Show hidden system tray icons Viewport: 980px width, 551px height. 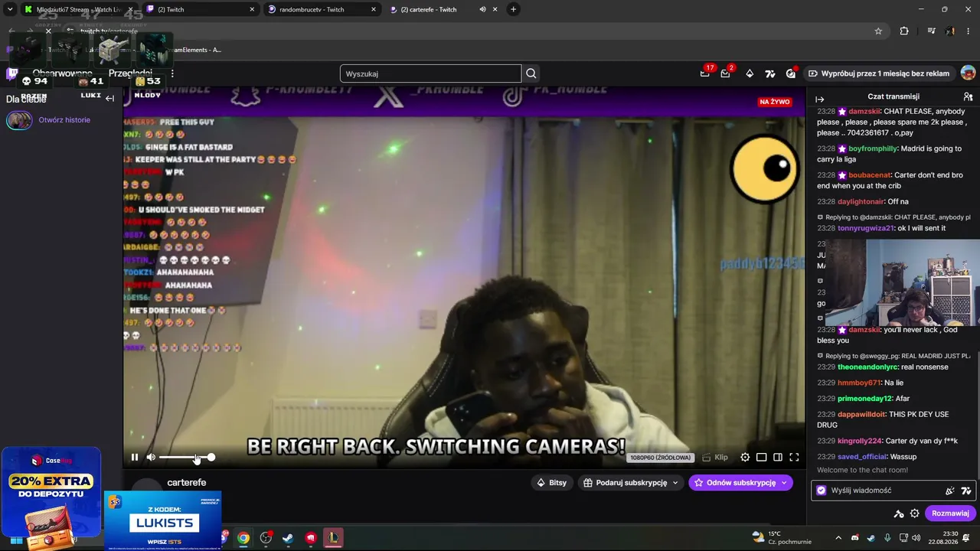(838, 538)
